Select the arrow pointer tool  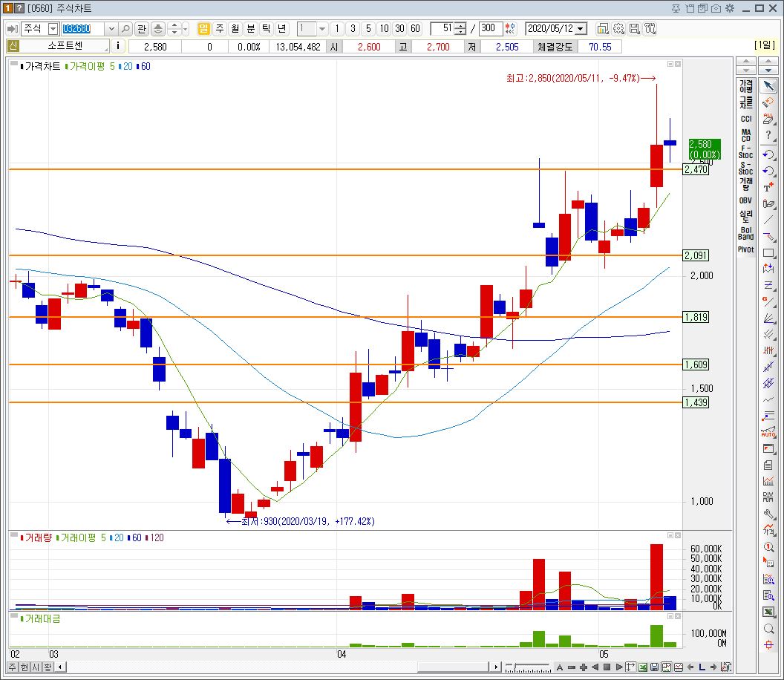[769, 85]
